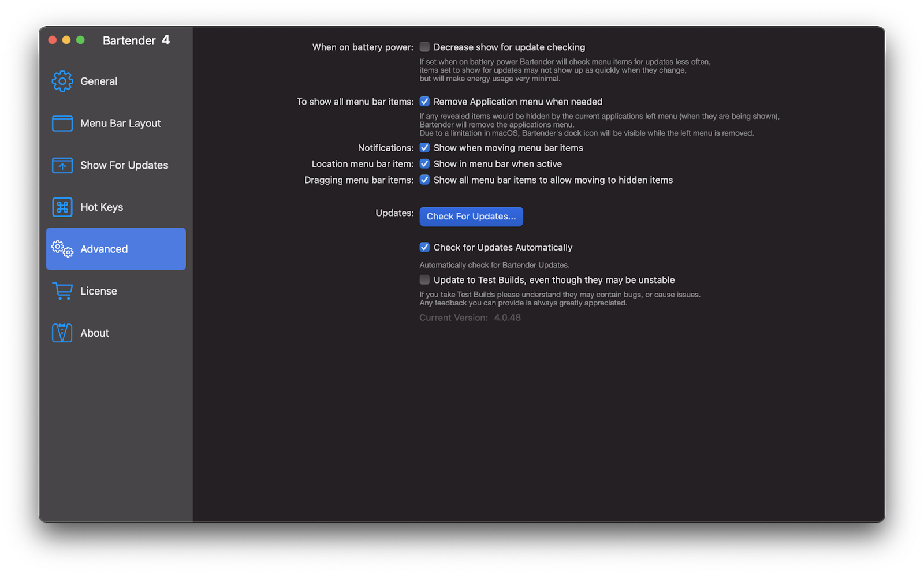Click the "Updates:" label
This screenshot has width=924, height=574.
[394, 213]
